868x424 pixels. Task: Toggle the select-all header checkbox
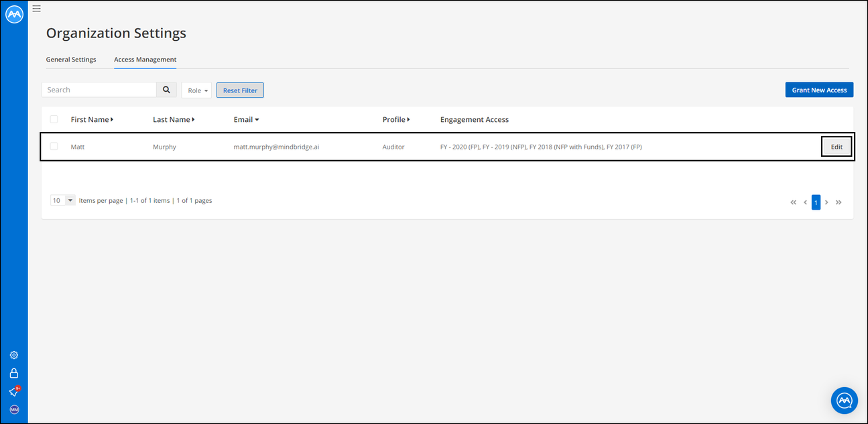tap(54, 119)
